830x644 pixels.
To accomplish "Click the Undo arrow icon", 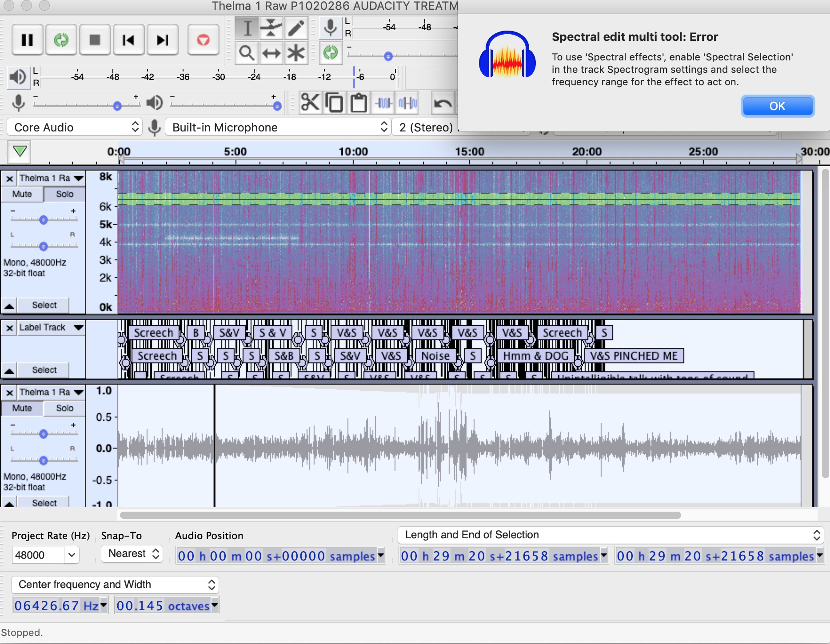I will (x=442, y=103).
